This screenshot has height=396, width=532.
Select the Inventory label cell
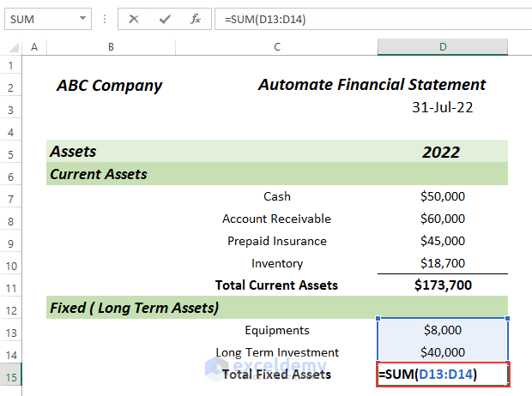[277, 263]
